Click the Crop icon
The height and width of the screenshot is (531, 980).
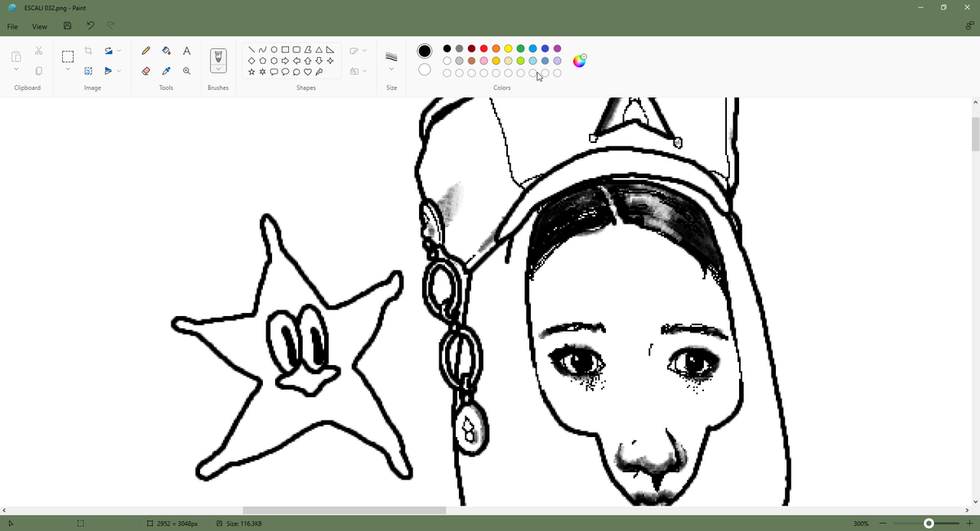(88, 51)
